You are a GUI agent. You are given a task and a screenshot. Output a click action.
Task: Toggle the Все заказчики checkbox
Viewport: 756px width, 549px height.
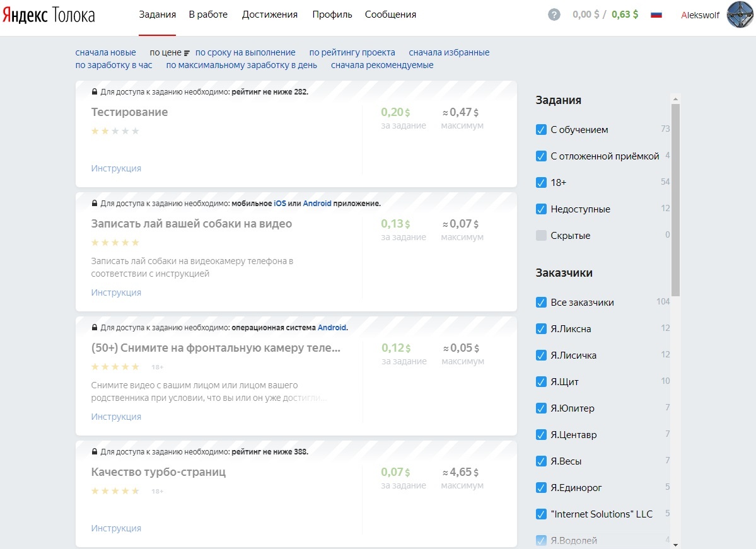click(541, 302)
